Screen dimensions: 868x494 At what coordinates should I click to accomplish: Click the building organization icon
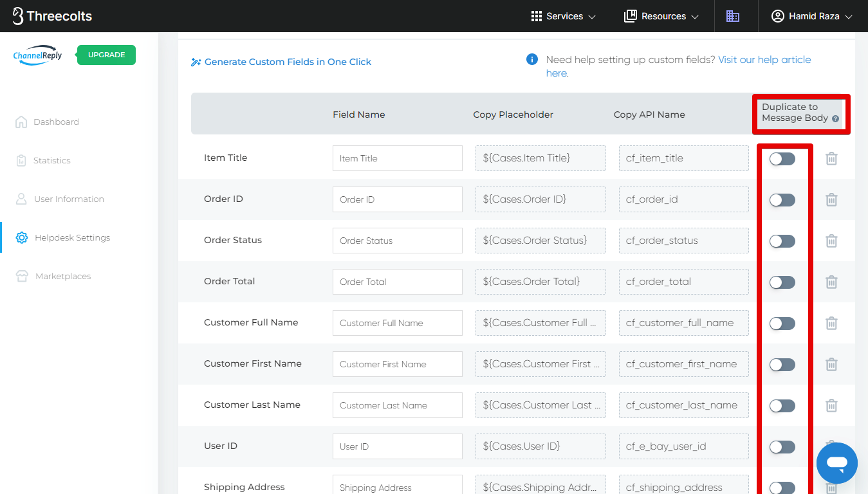tap(733, 16)
